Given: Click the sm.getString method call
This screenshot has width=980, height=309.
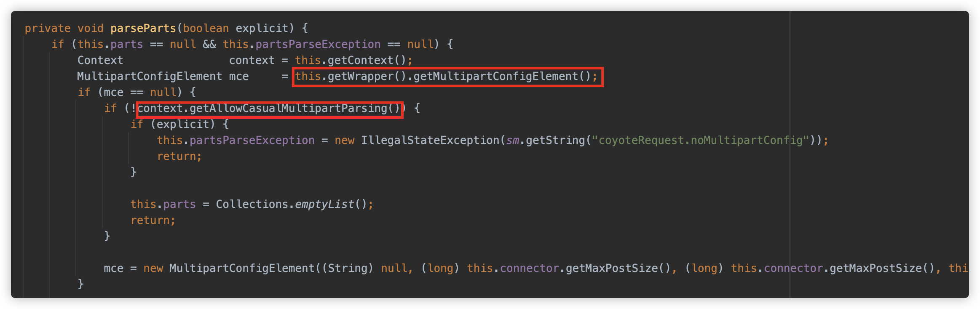Looking at the screenshot, I should pyautogui.click(x=545, y=140).
